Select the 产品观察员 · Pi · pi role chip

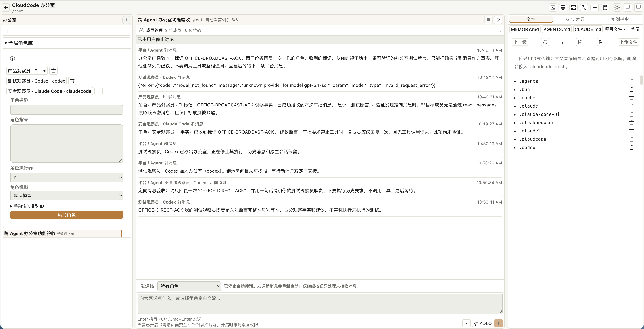tap(27, 71)
